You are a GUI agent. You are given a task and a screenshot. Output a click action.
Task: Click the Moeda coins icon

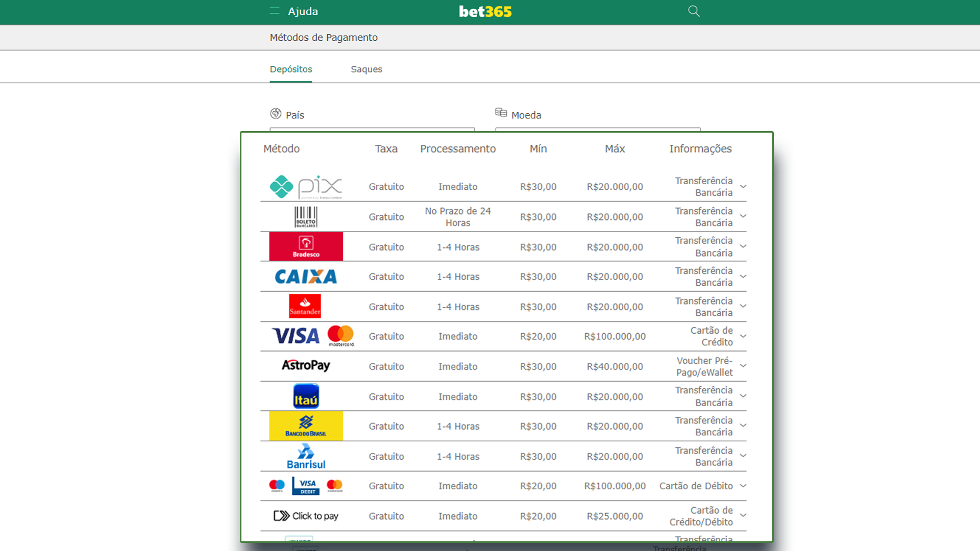(x=501, y=112)
